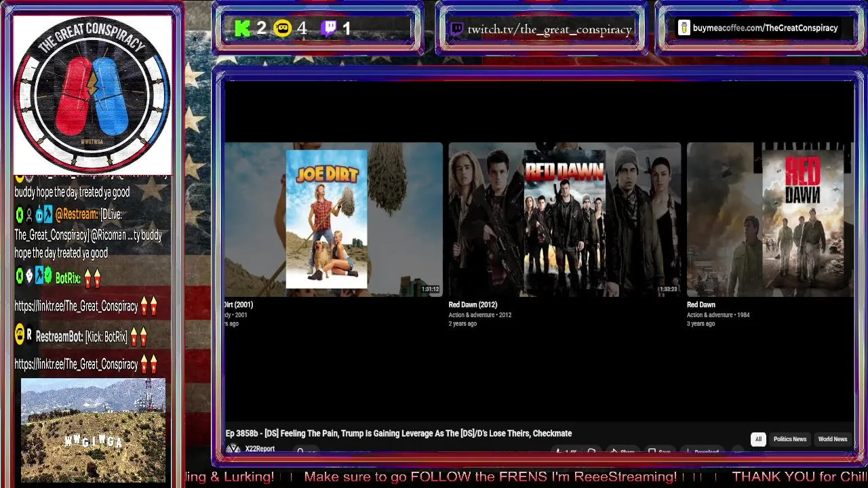Click the 'Red Dawn (2012)' title text
Viewport: 868px width, 488px height.
pyautogui.click(x=473, y=305)
